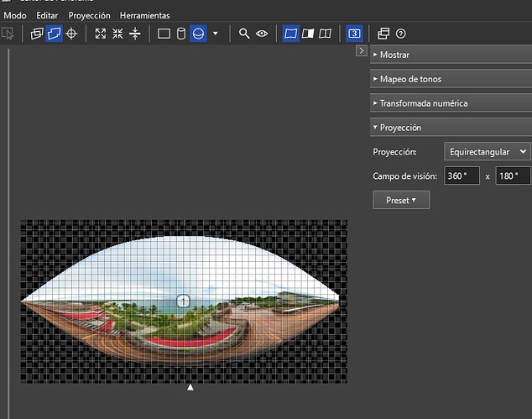Image resolution: width=532 pixels, height=419 pixels.
Task: Click the panorama preview image
Action: coord(184,301)
